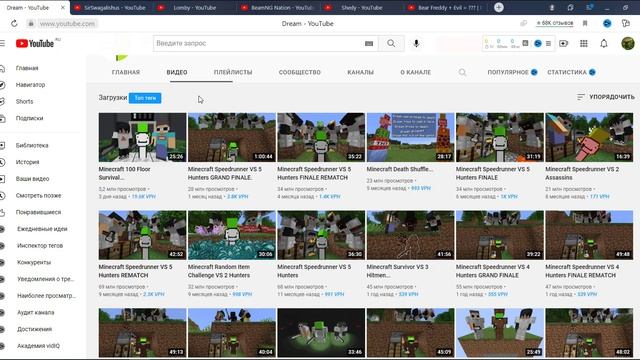Open a new browser tab with plus button
Screen dimensions: 640x360
pyautogui.click(x=499, y=7)
